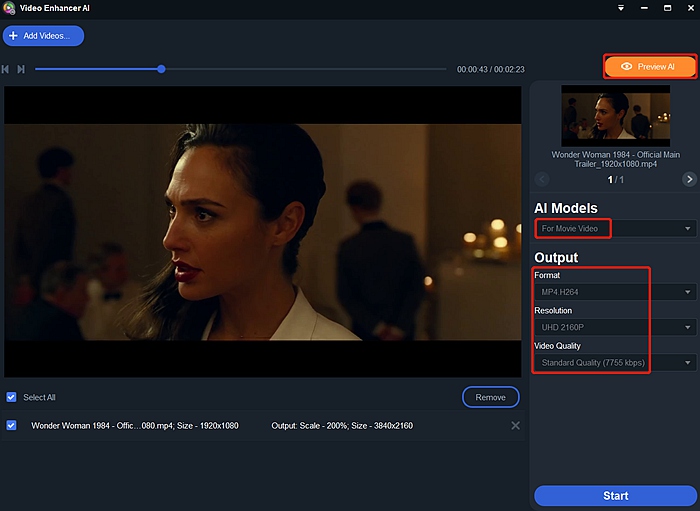This screenshot has width=700, height=511.
Task: Go to the previous video with the left arrow
Action: [x=542, y=179]
